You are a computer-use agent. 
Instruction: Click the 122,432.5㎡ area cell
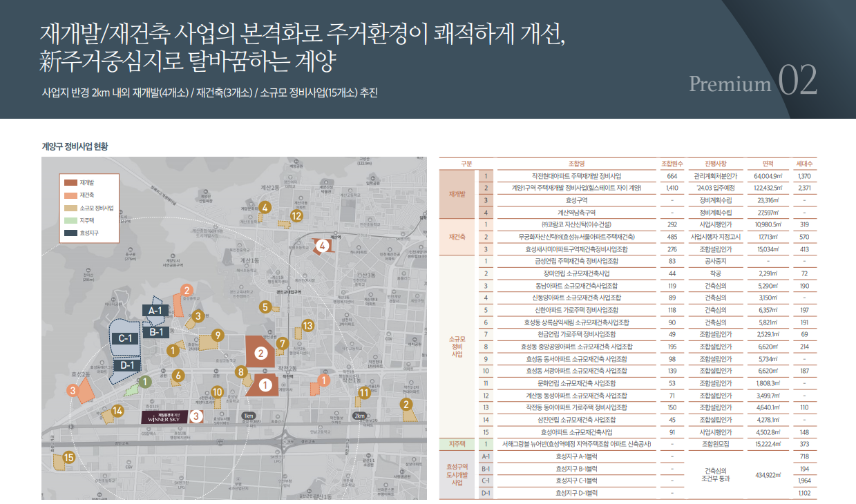tap(768, 188)
